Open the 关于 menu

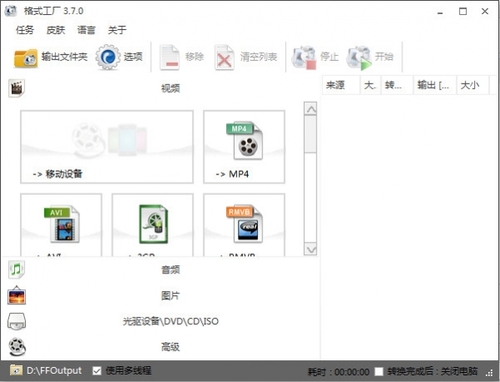click(x=117, y=30)
